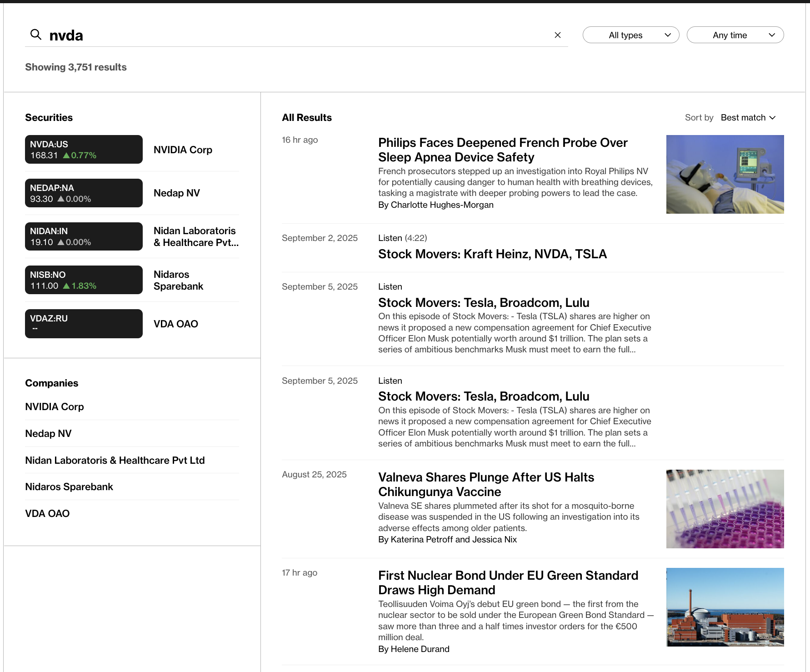Open the NVDA:US security ticker tile
The image size is (810, 672).
pos(84,150)
